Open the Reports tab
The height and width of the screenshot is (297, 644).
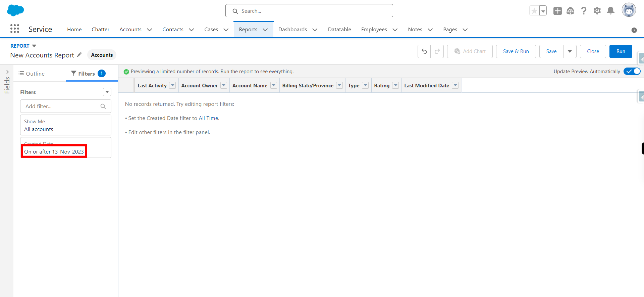pos(248,30)
